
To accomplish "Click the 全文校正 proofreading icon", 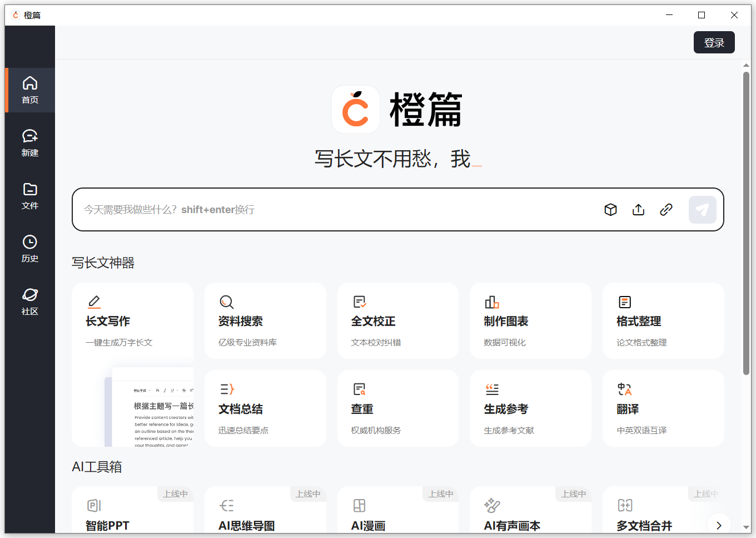I will point(360,302).
